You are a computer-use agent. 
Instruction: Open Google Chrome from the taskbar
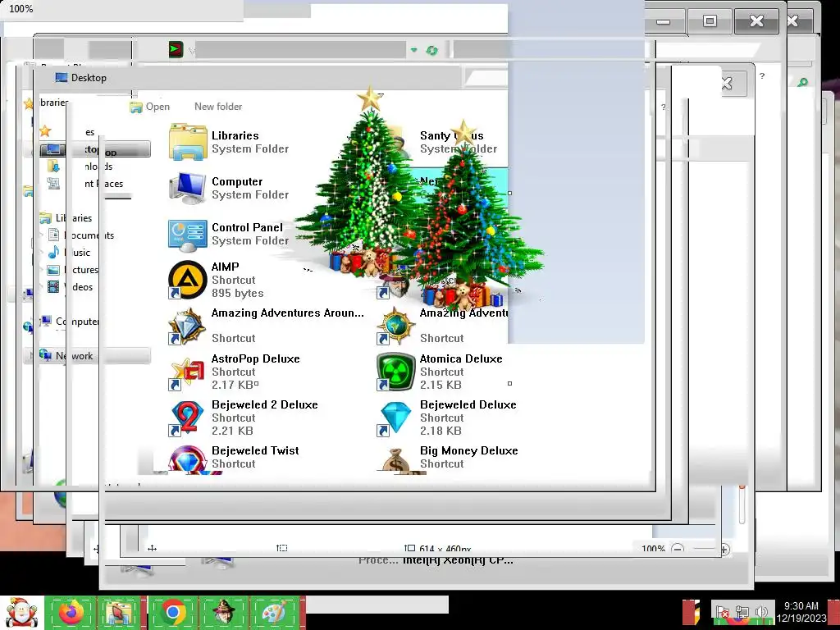coord(172,612)
